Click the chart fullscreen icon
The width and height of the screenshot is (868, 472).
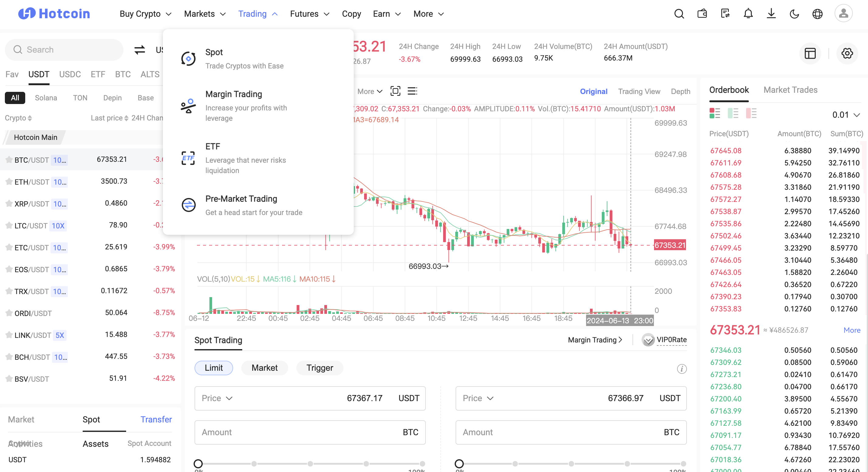click(x=395, y=91)
